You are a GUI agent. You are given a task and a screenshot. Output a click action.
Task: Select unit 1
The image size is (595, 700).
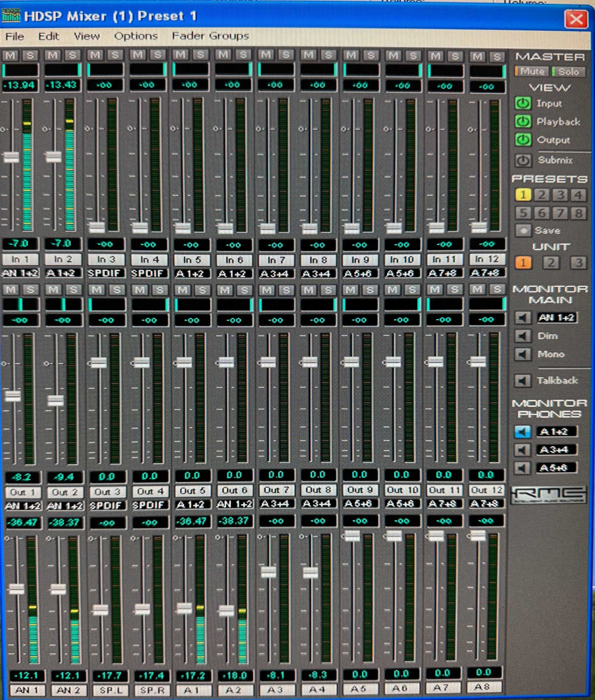(x=523, y=263)
